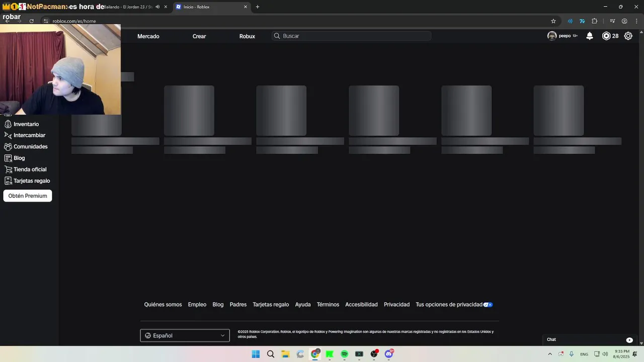Open Chrome media controls music icon
This screenshot has width=644, height=362.
[612, 21]
